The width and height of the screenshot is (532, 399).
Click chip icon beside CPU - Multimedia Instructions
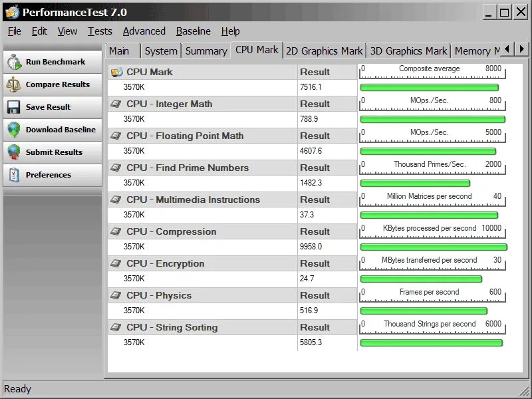tap(116, 199)
